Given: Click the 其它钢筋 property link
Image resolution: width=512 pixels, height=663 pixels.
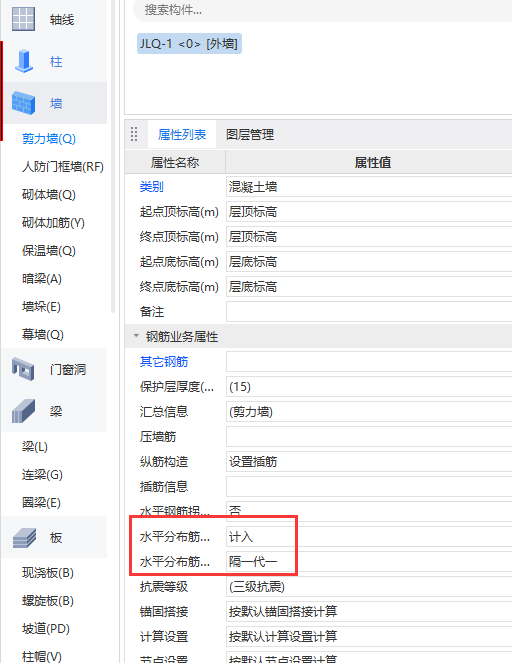Looking at the screenshot, I should (164, 362).
